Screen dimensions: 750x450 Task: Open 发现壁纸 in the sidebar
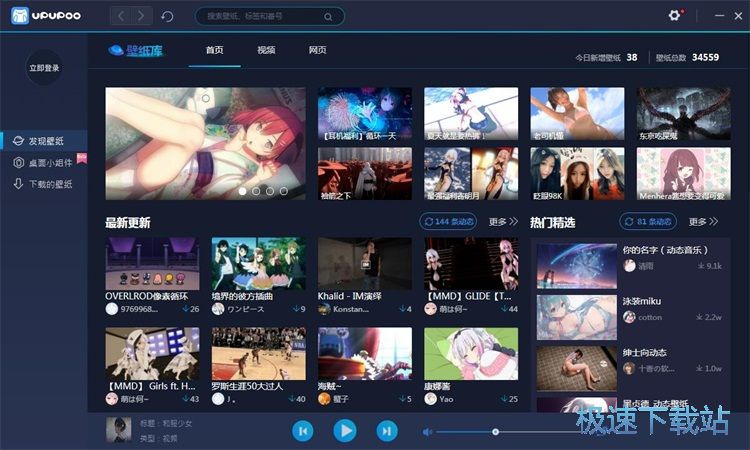click(x=44, y=141)
